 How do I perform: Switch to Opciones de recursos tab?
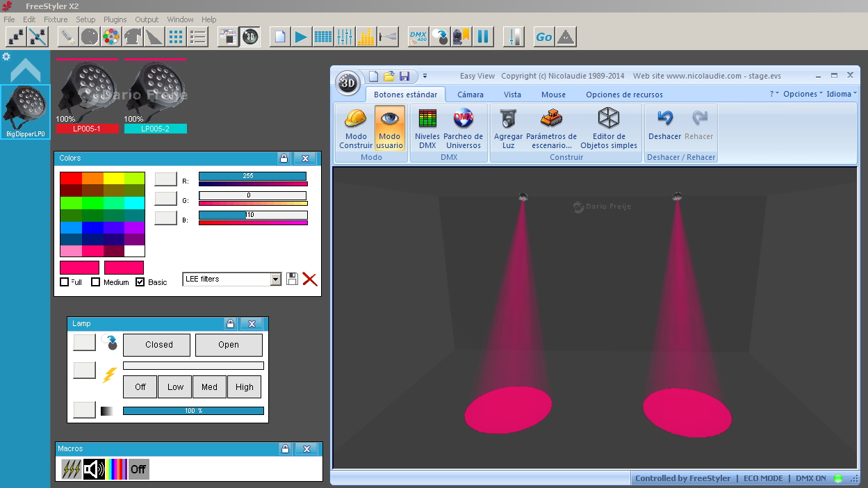click(624, 95)
